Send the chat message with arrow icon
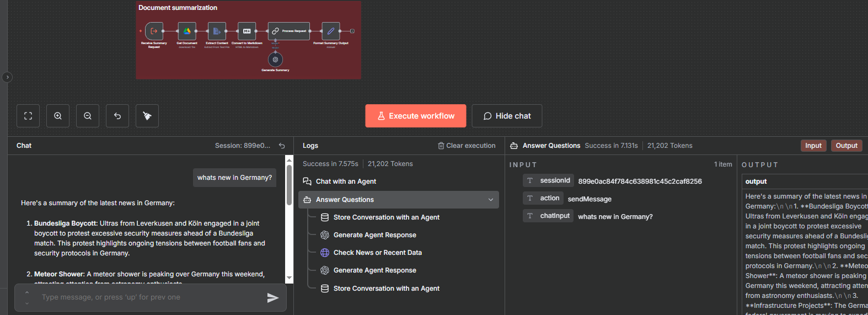 (272, 298)
